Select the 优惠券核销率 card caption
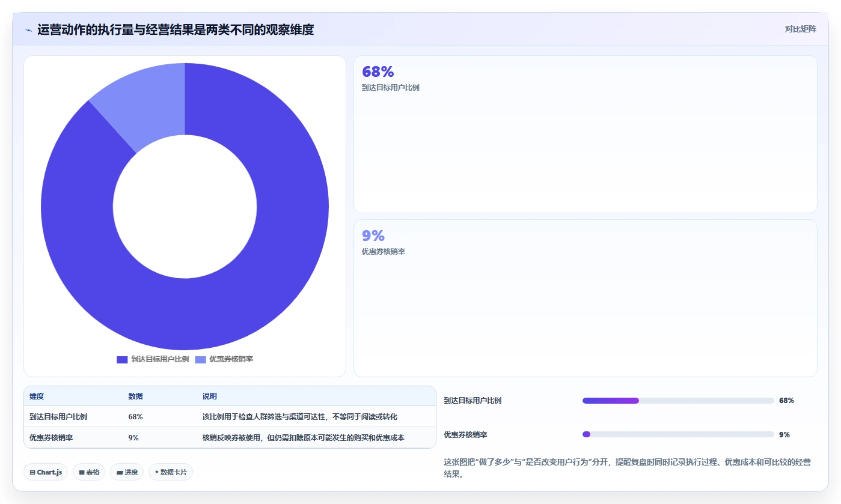Viewport: 841px width, 504px height. click(x=384, y=252)
